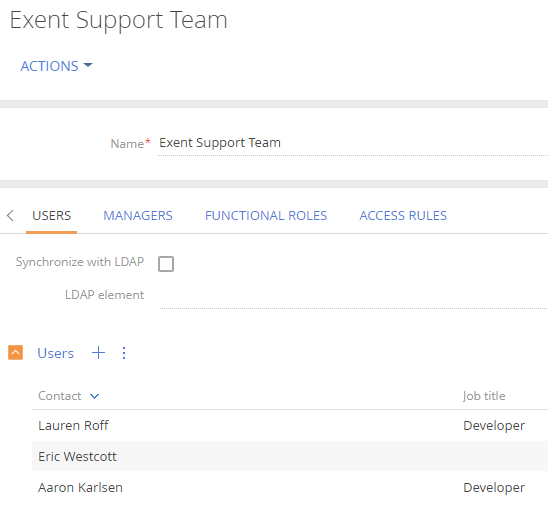Viewport: 548px width, 512px height.
Task: Click the Contact column header
Action: point(60,396)
